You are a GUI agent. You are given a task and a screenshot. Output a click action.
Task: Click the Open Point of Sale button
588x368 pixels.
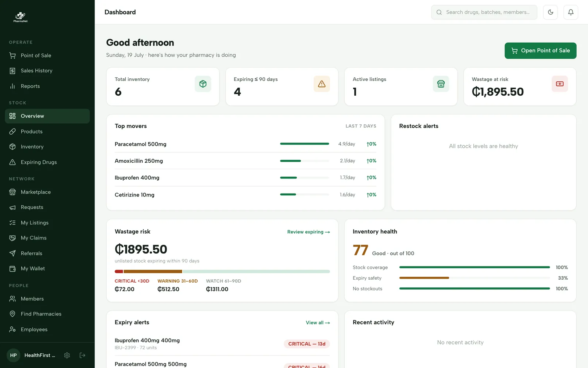pyautogui.click(x=540, y=50)
